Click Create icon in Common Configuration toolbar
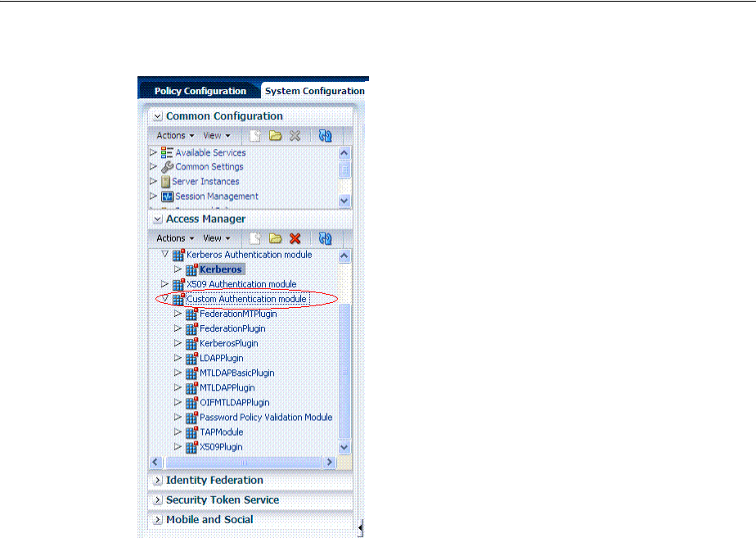The width and height of the screenshot is (756, 538). pyautogui.click(x=255, y=136)
